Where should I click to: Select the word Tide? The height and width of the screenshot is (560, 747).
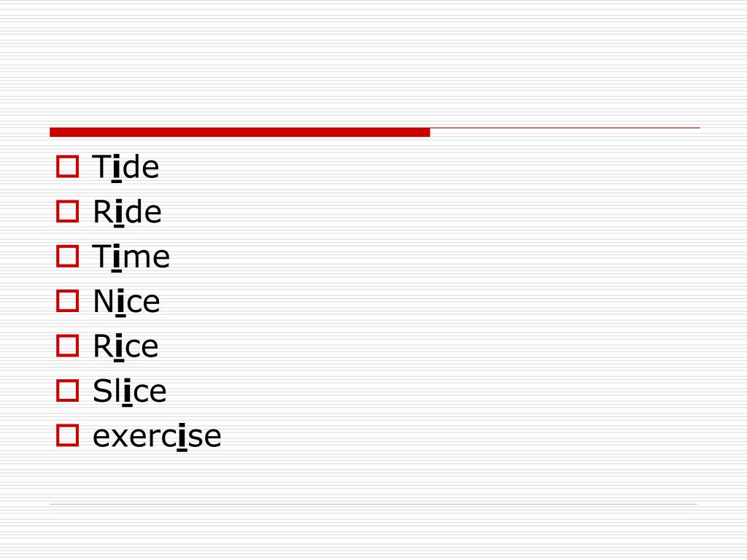[125, 168]
